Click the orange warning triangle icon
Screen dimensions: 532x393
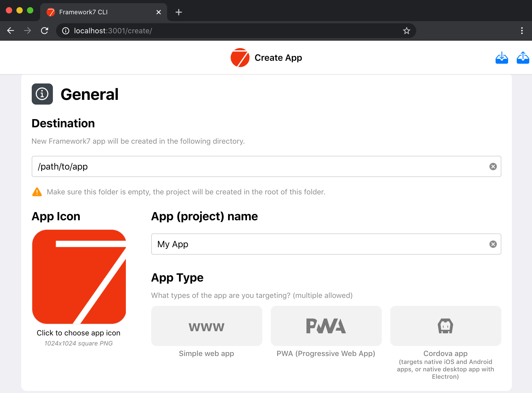tap(37, 192)
